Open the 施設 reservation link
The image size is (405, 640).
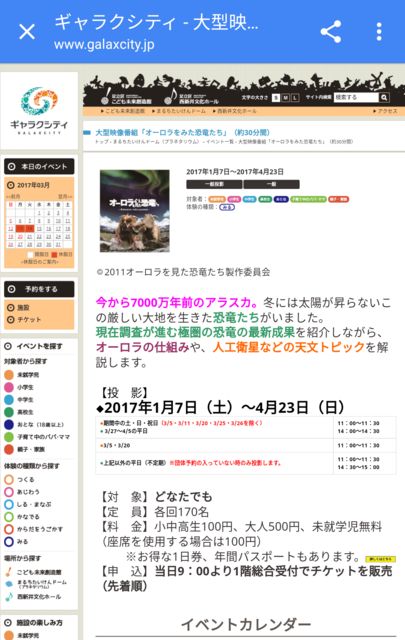coord(18,308)
